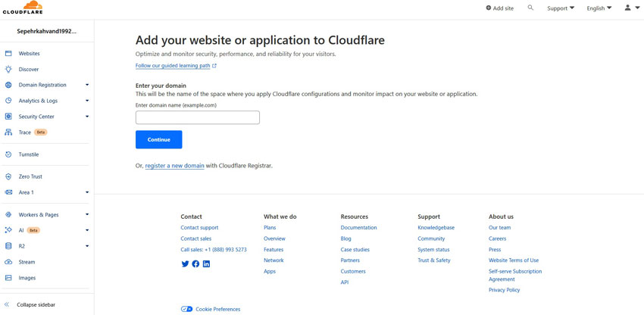The image size is (644, 315).
Task: Open the API footer link
Action: tap(345, 282)
